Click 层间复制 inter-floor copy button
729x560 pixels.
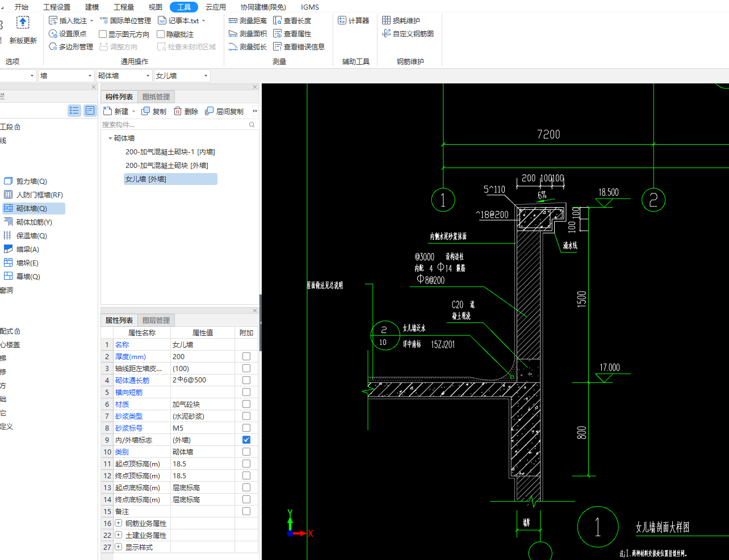click(224, 111)
